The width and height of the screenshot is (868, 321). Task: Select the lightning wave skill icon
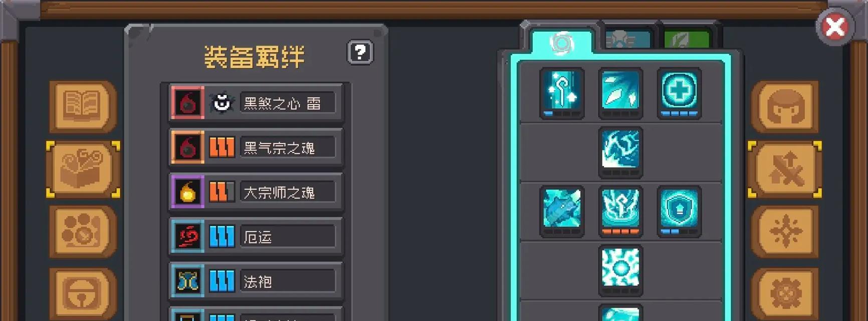click(x=620, y=152)
